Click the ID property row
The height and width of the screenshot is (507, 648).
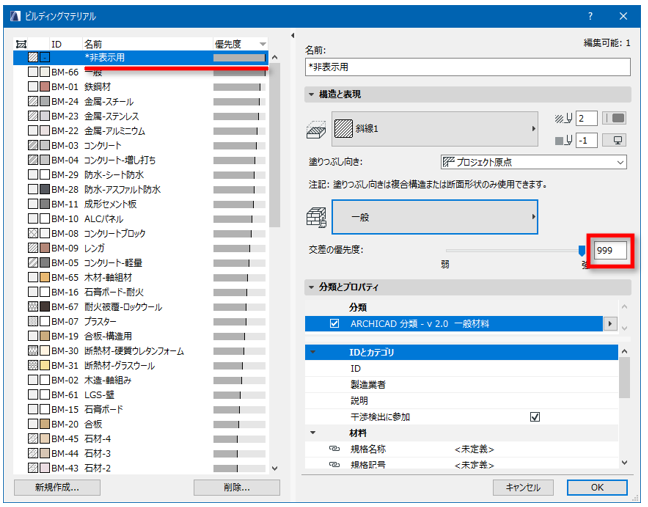[462, 368]
